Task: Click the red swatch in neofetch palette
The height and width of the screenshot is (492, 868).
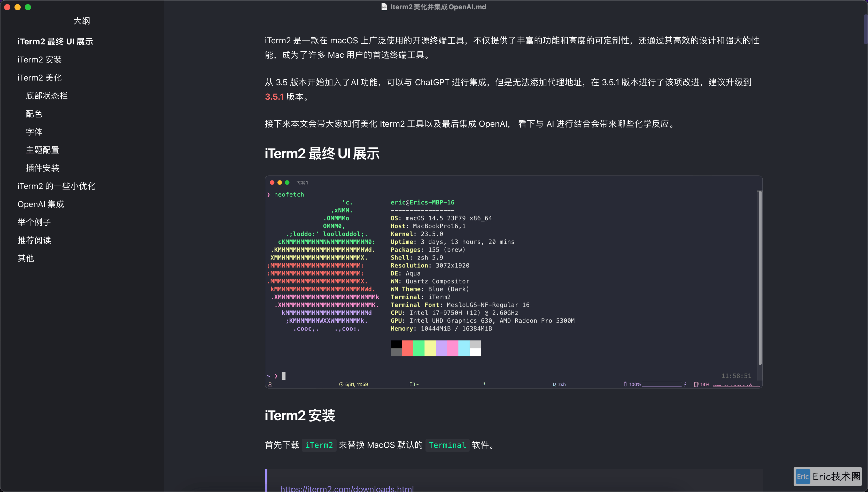Action: tap(407, 348)
